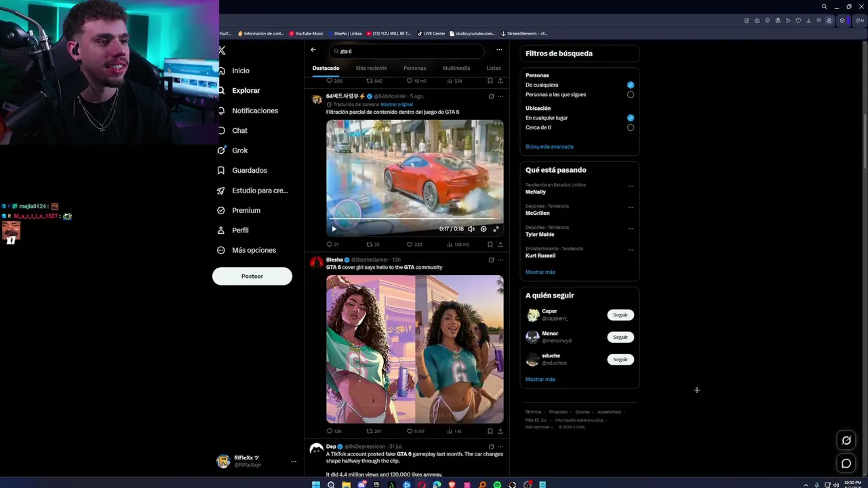
Task: Click the Premium verified badge icon
Action: click(x=221, y=210)
